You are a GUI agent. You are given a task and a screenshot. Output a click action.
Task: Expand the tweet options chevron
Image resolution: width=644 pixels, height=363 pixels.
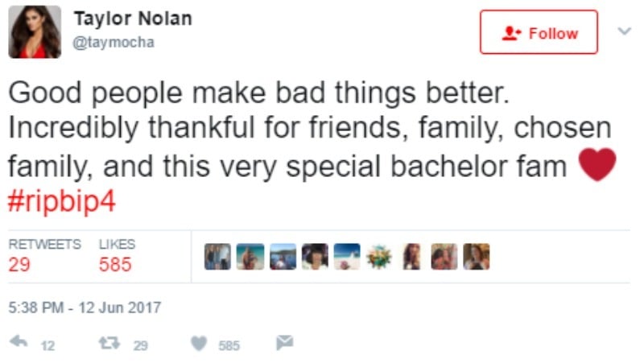coord(623,31)
